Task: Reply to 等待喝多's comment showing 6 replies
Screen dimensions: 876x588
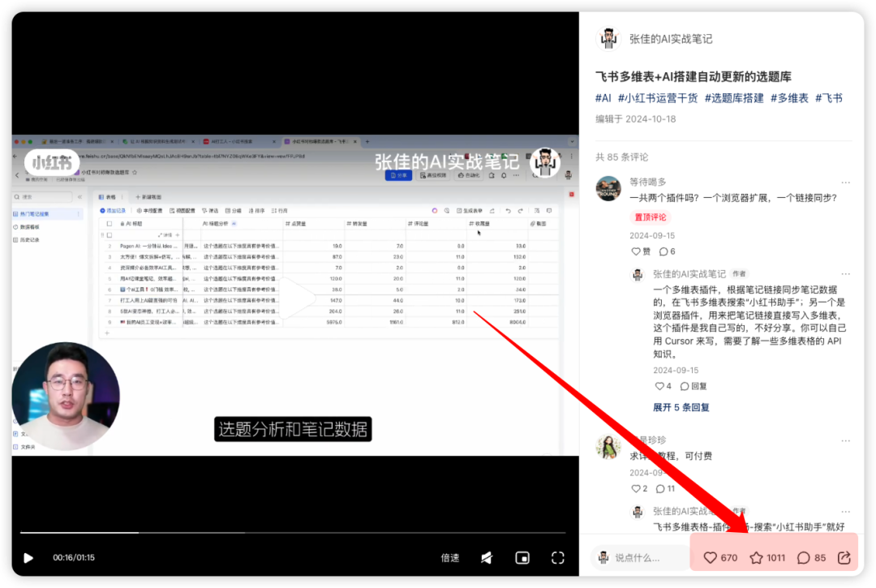Action: 667,251
